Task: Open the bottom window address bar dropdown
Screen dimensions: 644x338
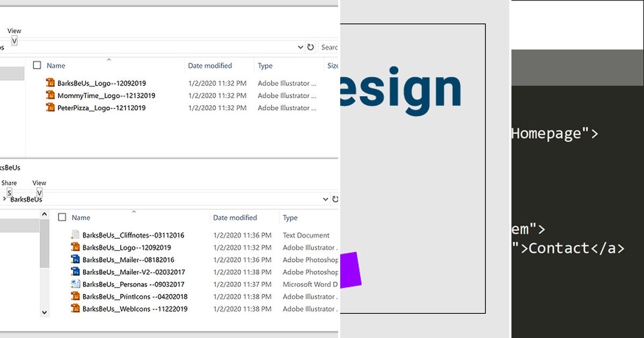Action: pyautogui.click(x=325, y=199)
